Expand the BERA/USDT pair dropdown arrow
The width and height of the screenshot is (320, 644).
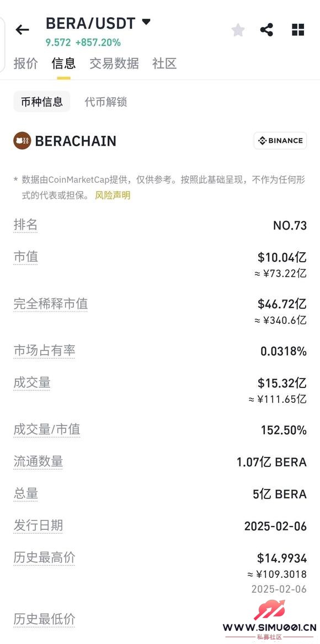coord(146,22)
